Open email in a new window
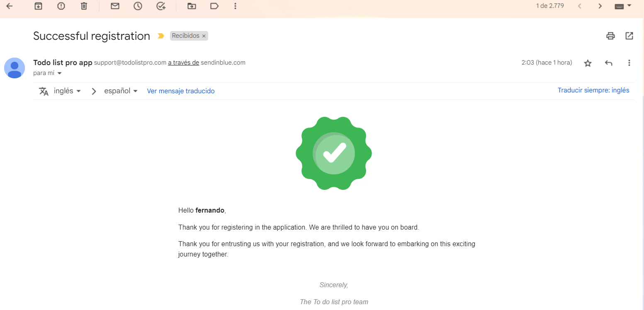Screen dimensions: 644x310 tap(629, 36)
